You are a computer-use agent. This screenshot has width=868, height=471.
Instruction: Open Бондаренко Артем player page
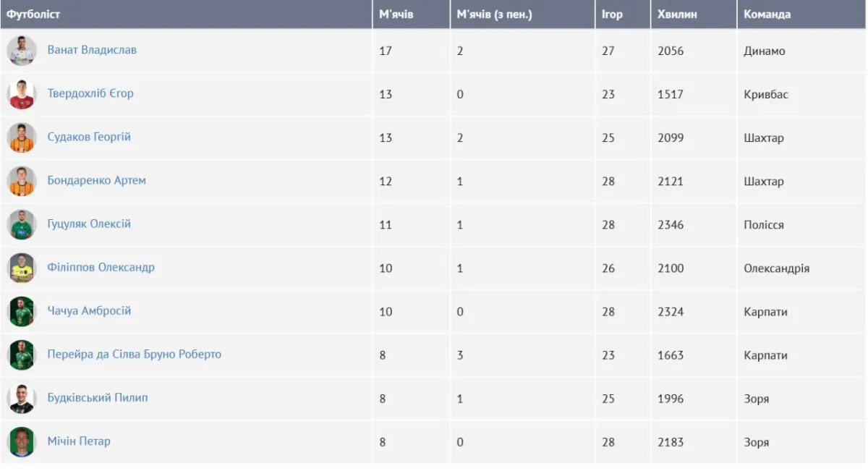coord(97,180)
